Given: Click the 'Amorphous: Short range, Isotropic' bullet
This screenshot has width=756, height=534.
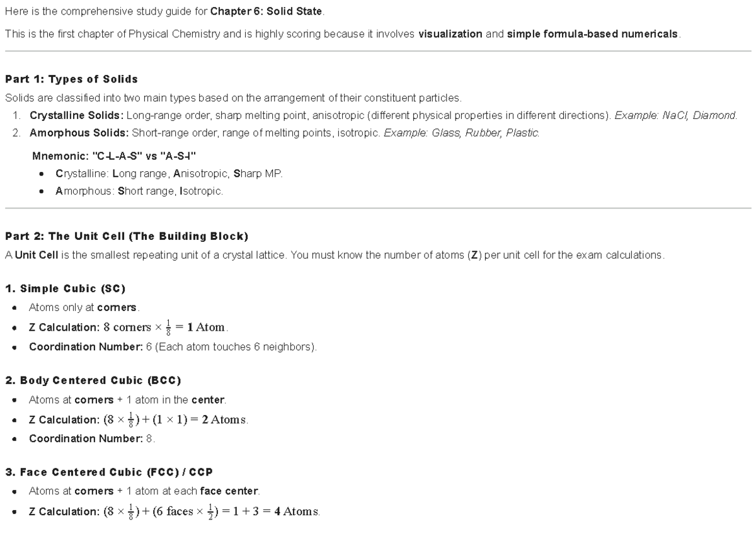Looking at the screenshot, I should pos(139,191).
